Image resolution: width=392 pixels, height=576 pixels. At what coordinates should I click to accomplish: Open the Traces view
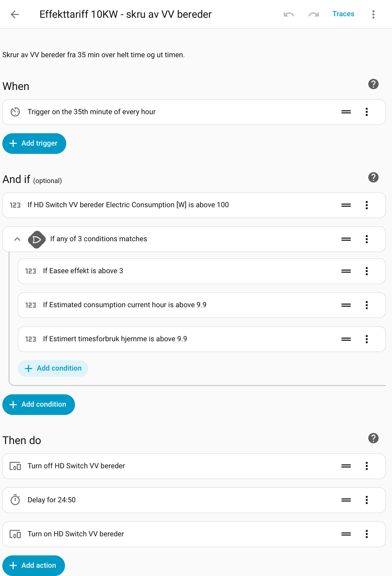[343, 14]
